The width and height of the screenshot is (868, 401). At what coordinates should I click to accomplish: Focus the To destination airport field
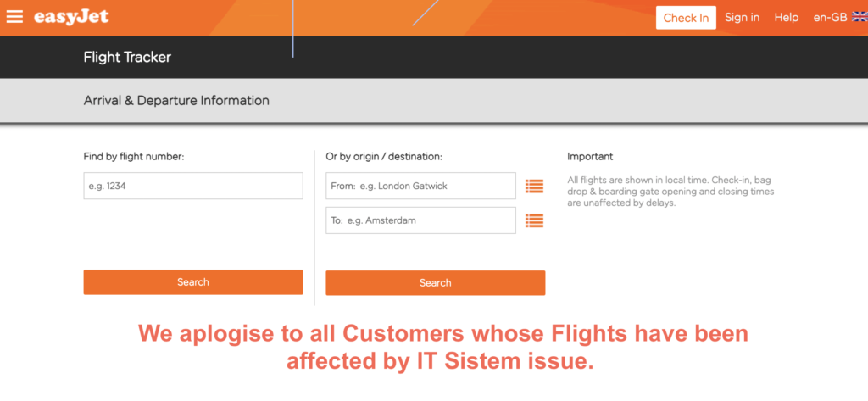(420, 220)
